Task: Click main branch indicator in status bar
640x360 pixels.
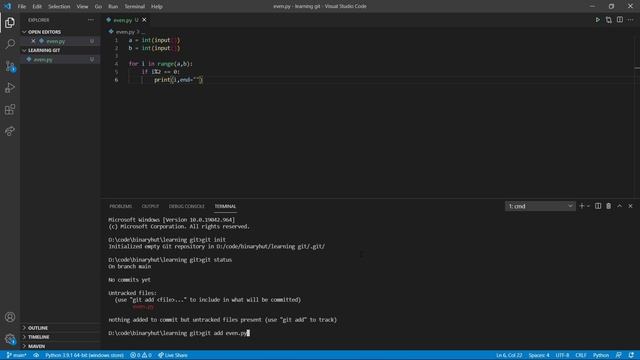Action: (16, 355)
